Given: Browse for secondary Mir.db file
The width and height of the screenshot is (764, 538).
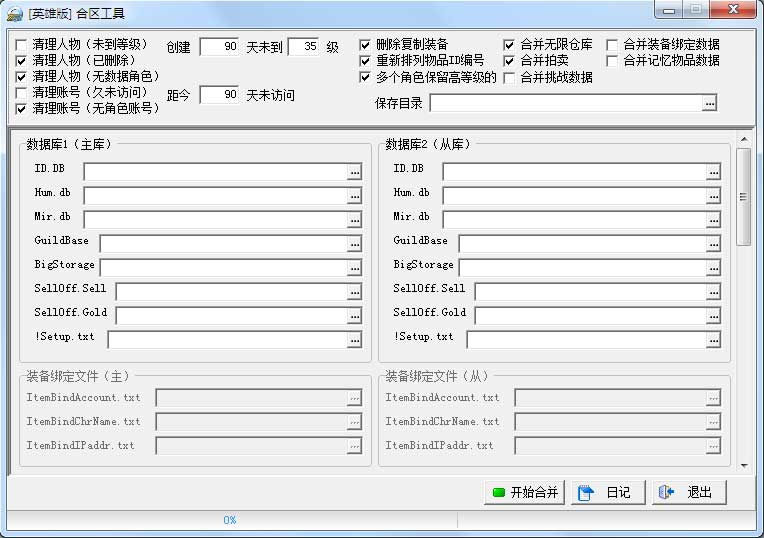Looking at the screenshot, I should [713, 220].
